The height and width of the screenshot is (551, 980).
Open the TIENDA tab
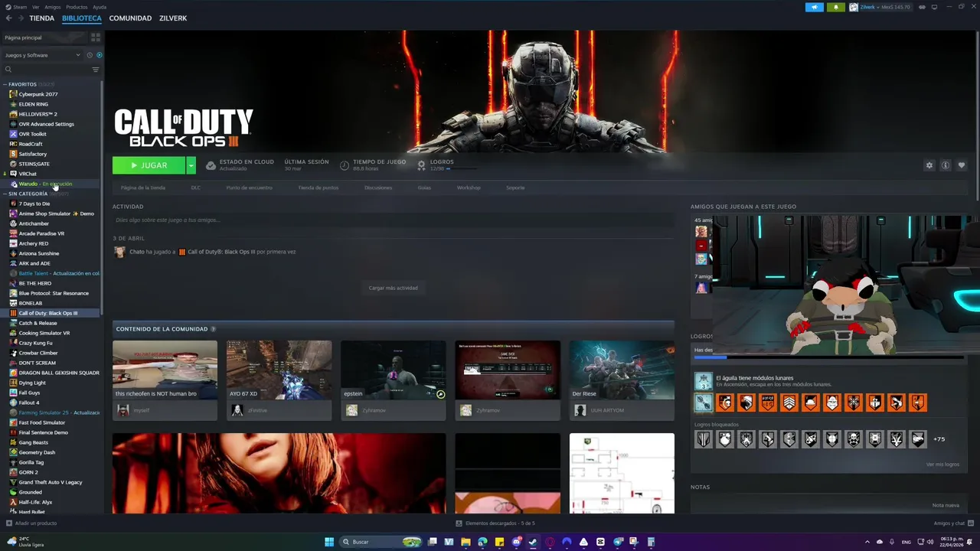tap(42, 18)
